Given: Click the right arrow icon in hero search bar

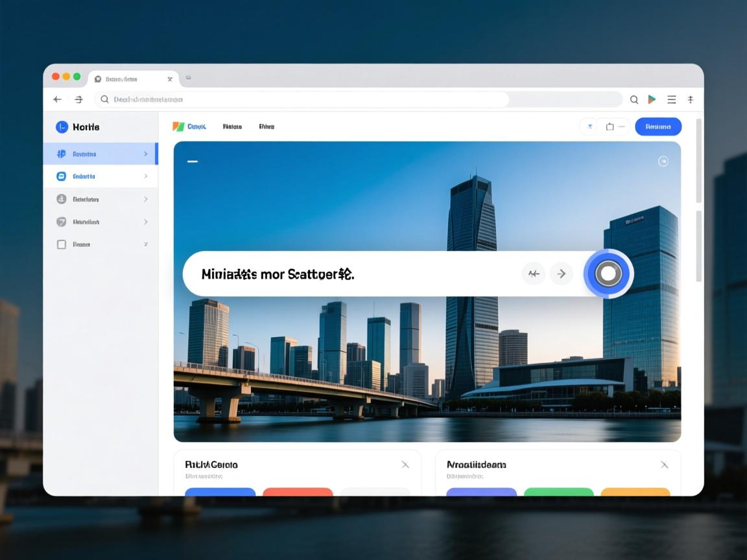Looking at the screenshot, I should pyautogui.click(x=562, y=274).
